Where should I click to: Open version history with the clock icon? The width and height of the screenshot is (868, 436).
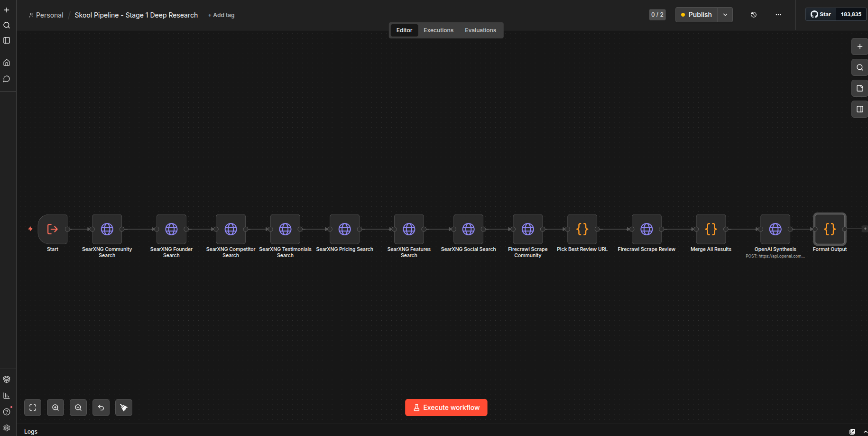point(753,15)
